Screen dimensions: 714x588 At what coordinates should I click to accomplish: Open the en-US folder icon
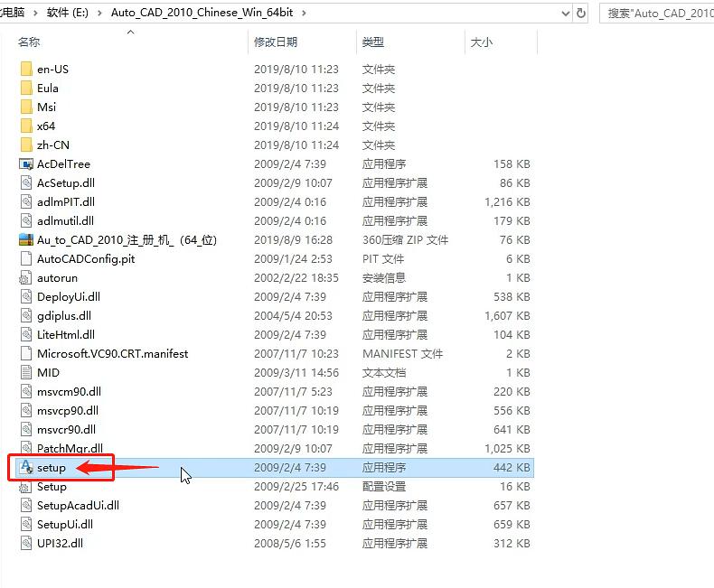point(26,70)
